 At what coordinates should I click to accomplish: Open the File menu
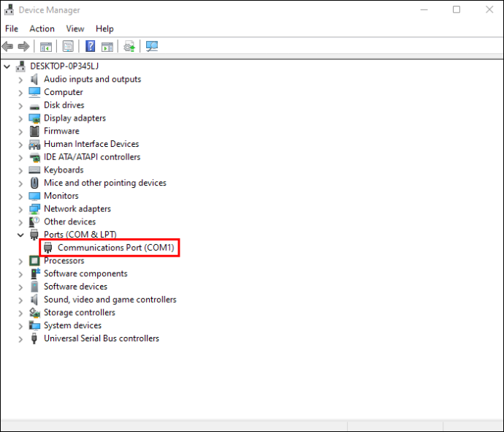12,29
